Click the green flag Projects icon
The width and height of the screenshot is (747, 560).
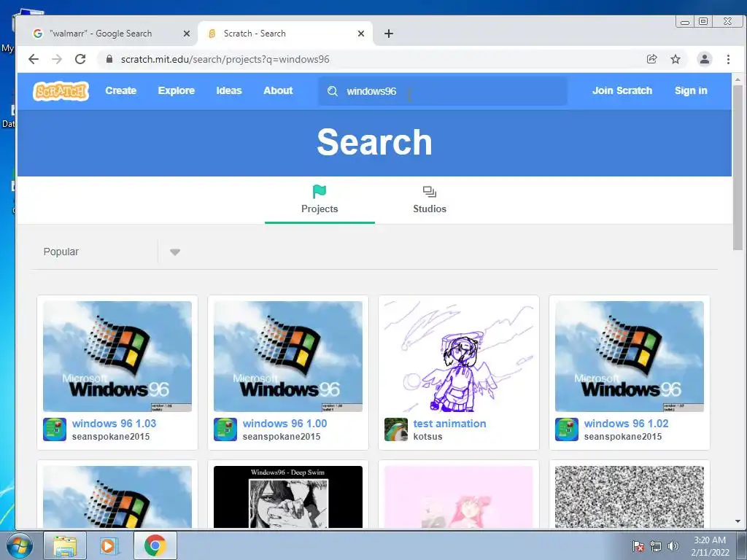[x=320, y=192]
